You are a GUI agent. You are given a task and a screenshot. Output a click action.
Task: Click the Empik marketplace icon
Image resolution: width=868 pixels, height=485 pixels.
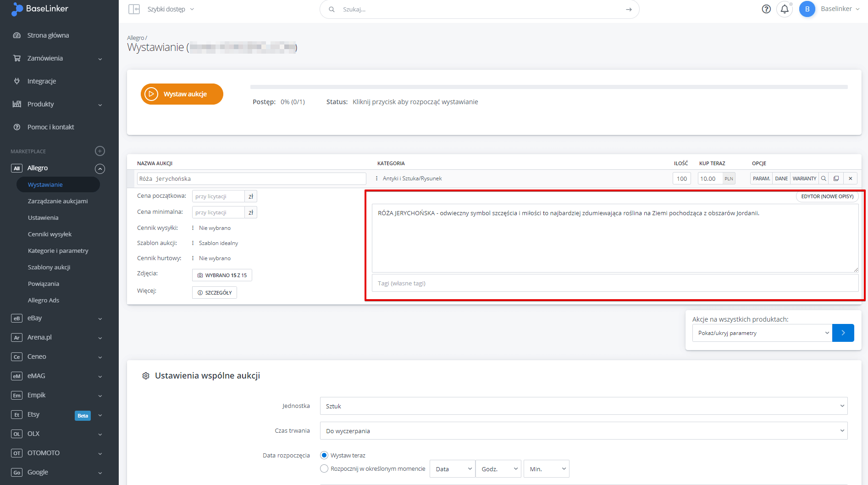[x=17, y=396]
